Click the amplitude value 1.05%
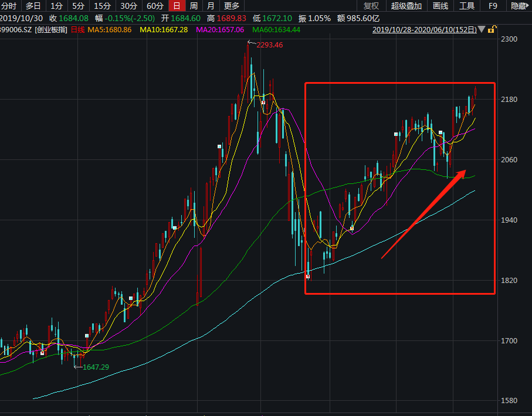This screenshot has height=416, width=532. click(320, 18)
